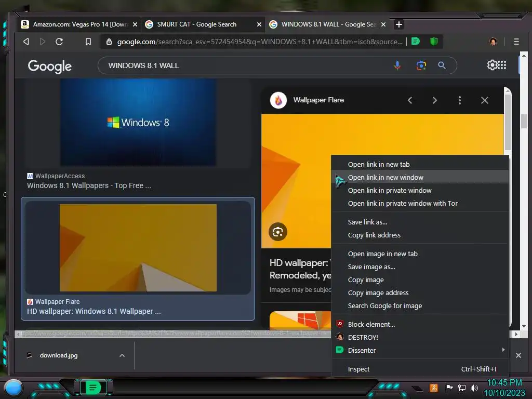
Task: Select the DESTROY! context menu entry
Action: (420, 337)
